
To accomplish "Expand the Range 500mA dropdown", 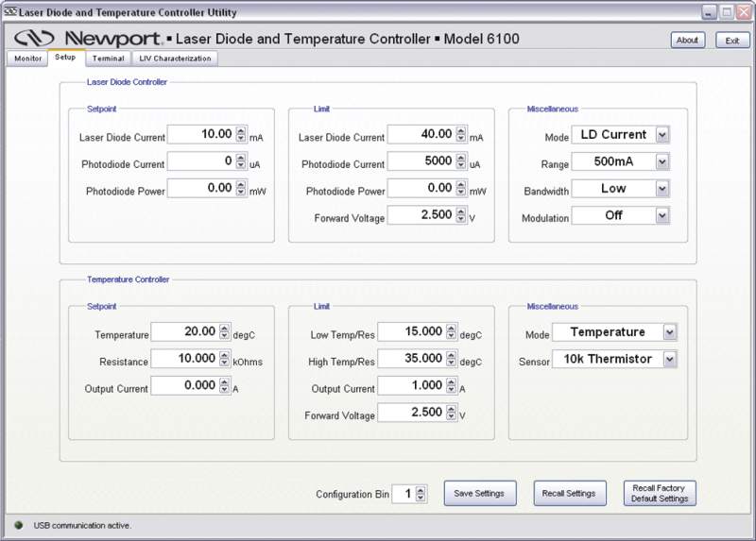I will (x=661, y=162).
